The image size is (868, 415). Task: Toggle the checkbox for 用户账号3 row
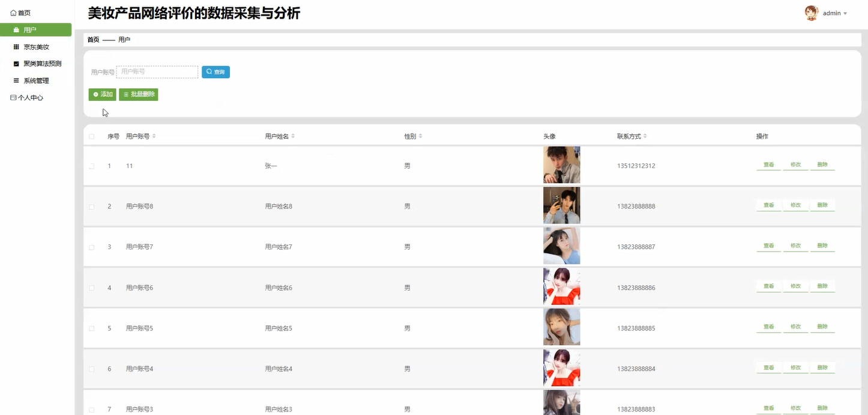[x=92, y=410]
